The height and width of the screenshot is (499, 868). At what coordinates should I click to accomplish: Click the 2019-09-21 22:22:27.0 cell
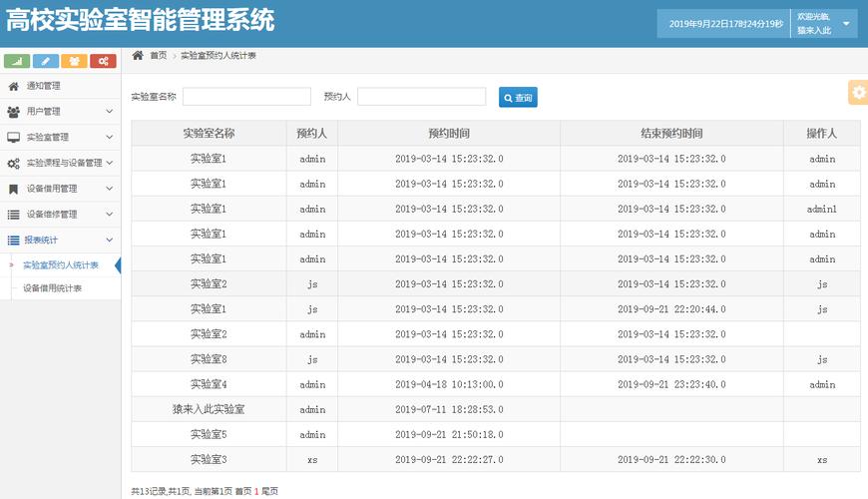449,459
